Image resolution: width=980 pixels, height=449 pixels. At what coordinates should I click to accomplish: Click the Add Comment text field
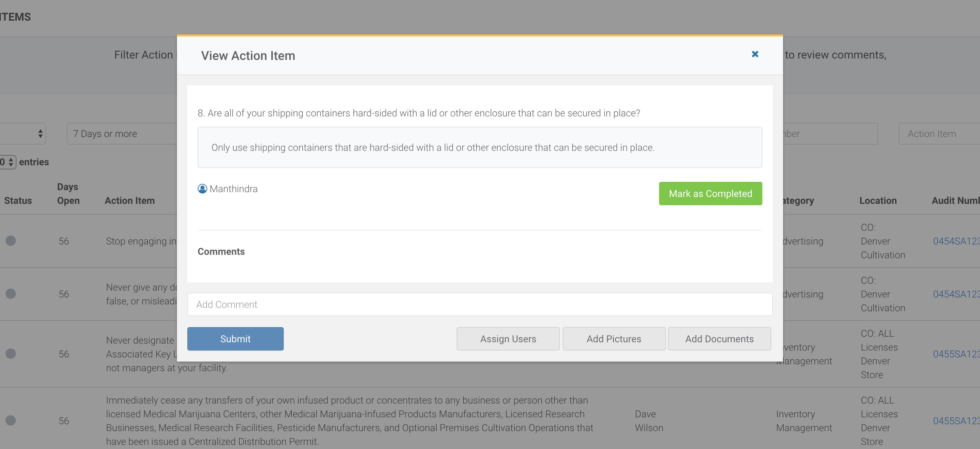(x=479, y=304)
